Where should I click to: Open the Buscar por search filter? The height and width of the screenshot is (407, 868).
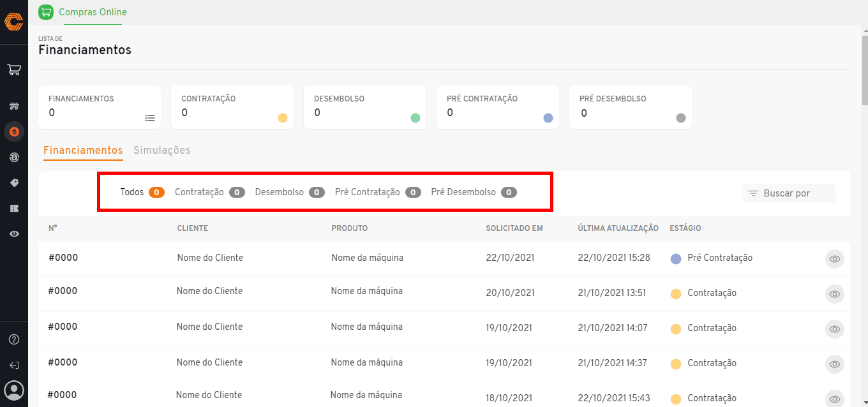click(x=789, y=193)
